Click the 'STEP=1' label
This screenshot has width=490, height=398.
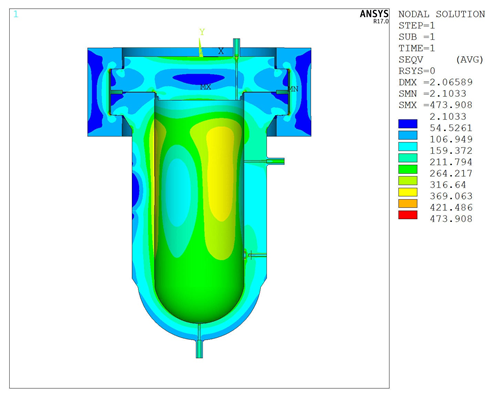click(417, 26)
